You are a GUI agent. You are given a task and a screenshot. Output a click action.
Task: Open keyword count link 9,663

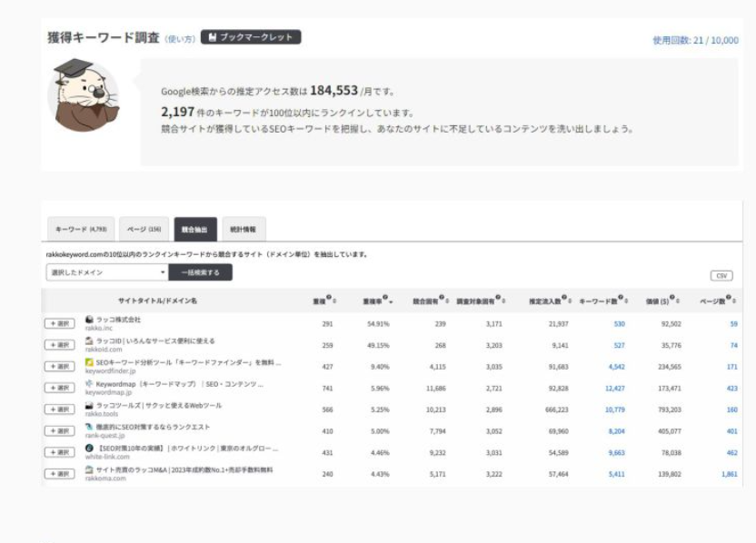[x=617, y=453]
